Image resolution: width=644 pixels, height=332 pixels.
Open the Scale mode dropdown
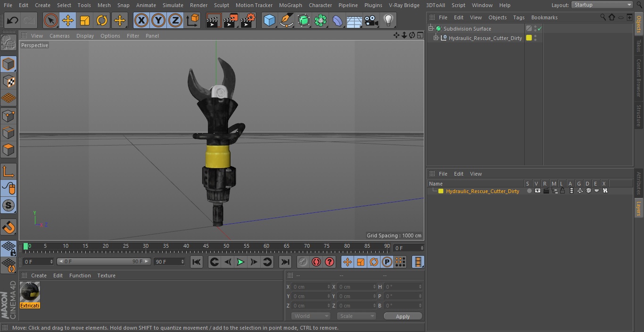pos(356,316)
